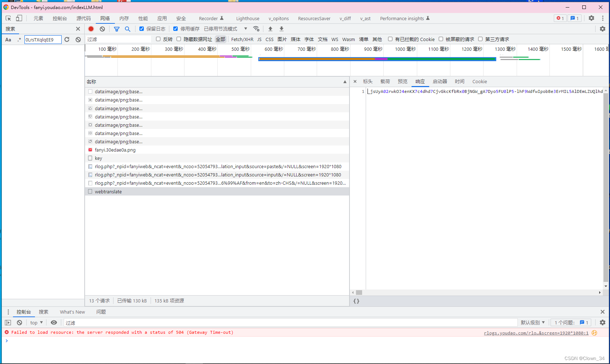This screenshot has height=364, width=610.
Task: Select the webtranslate request row
Action: point(217,192)
